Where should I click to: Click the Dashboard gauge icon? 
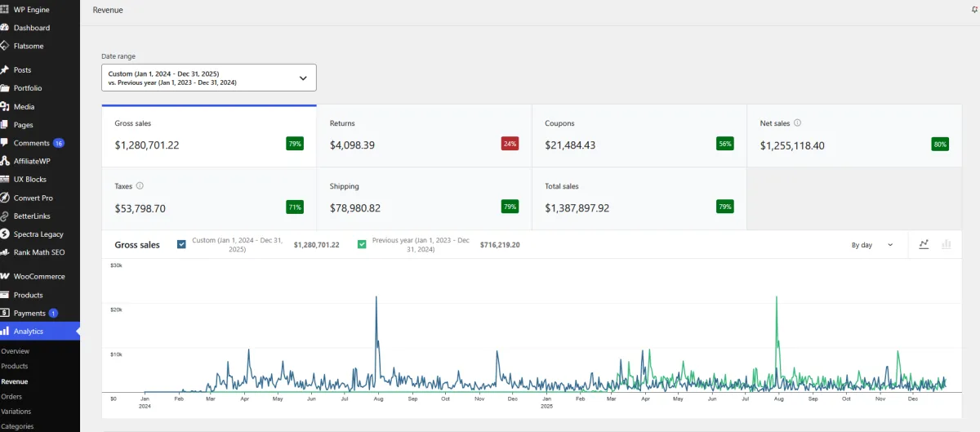tap(5, 28)
